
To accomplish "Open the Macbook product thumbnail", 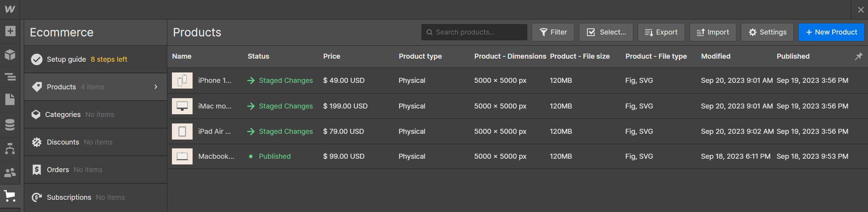I will tap(182, 156).
